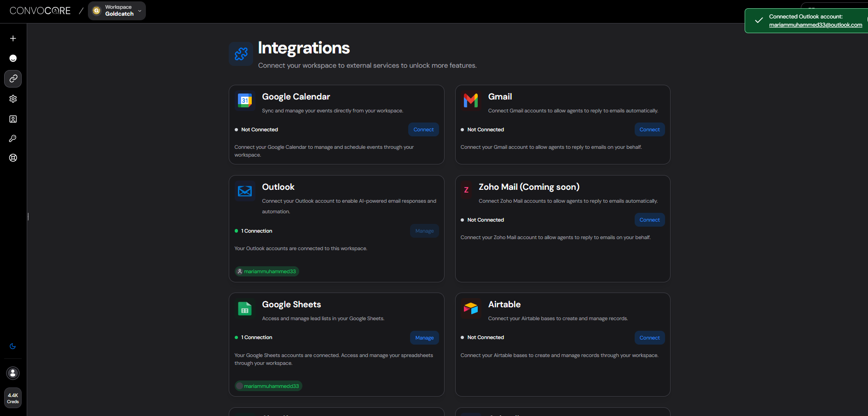Connect Google Calendar integration
This screenshot has width=868, height=416.
point(423,129)
